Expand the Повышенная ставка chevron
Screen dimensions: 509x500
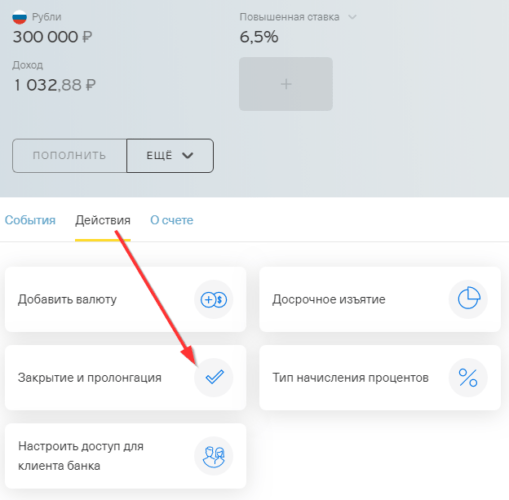point(352,17)
